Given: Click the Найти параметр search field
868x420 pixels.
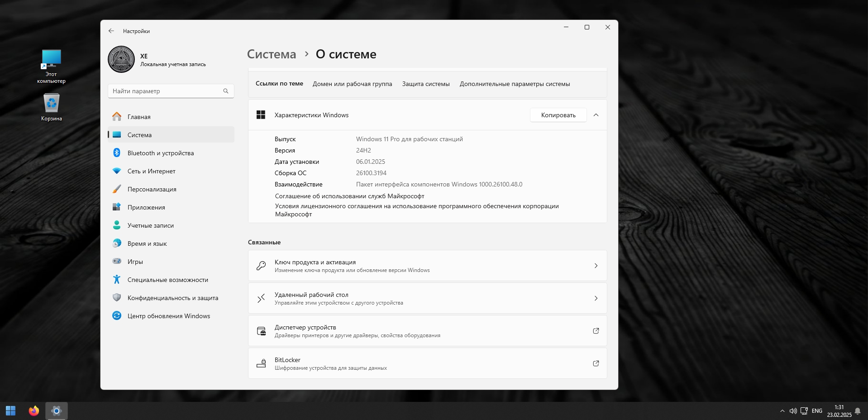Looking at the screenshot, I should pos(166,91).
